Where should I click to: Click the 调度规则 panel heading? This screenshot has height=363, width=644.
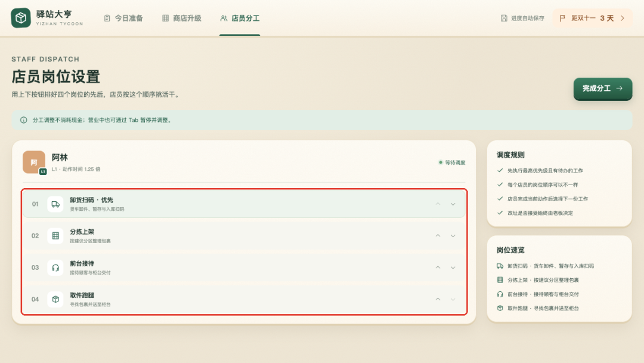tap(510, 155)
